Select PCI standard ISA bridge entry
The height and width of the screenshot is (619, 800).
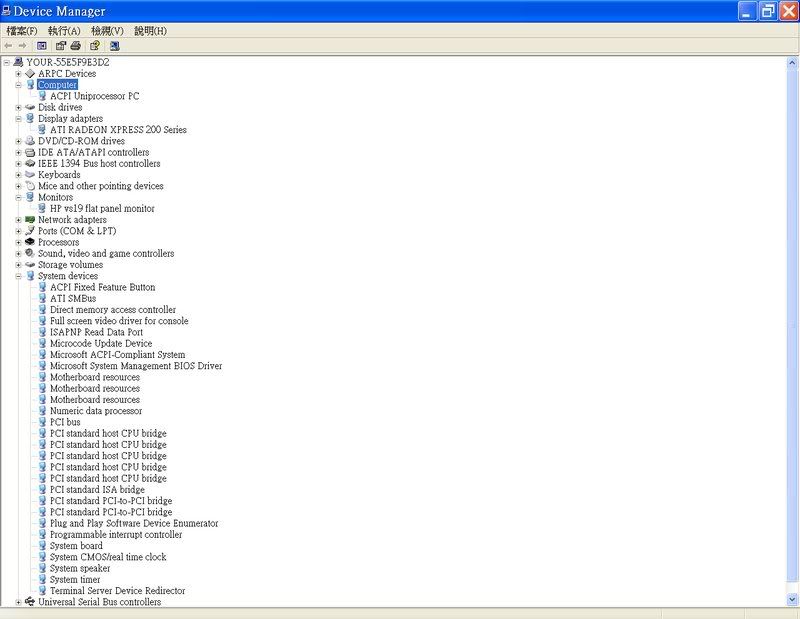click(x=97, y=489)
